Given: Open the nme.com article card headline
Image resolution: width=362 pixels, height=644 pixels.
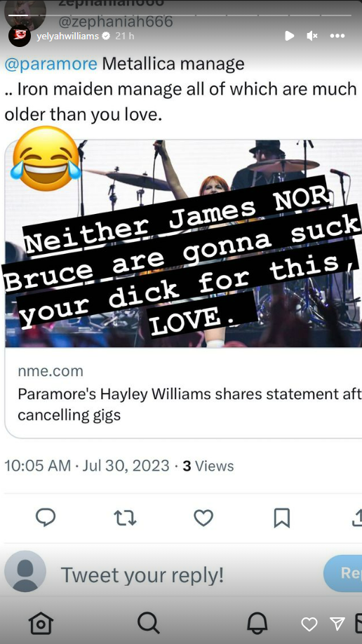Looking at the screenshot, I should pyautogui.click(x=189, y=404).
